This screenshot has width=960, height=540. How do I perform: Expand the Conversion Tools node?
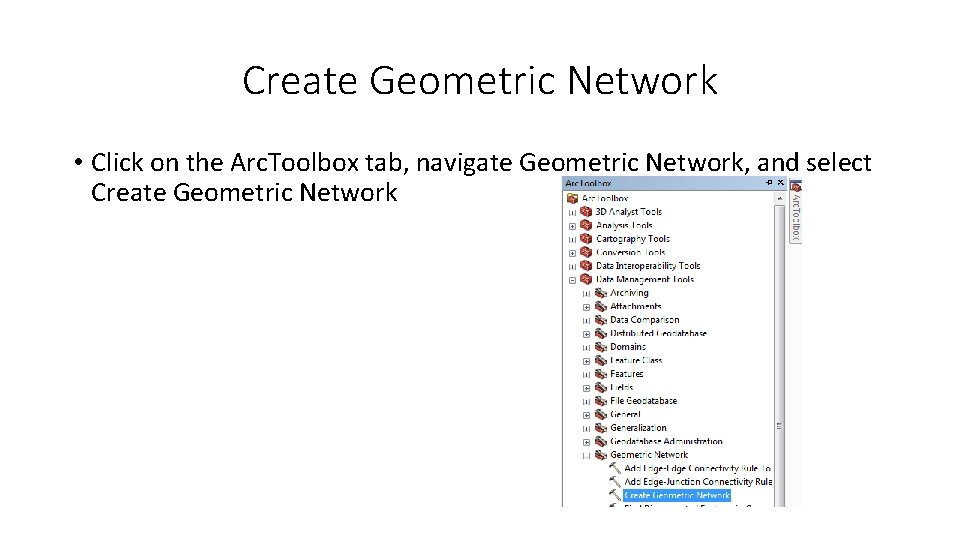[x=572, y=253]
